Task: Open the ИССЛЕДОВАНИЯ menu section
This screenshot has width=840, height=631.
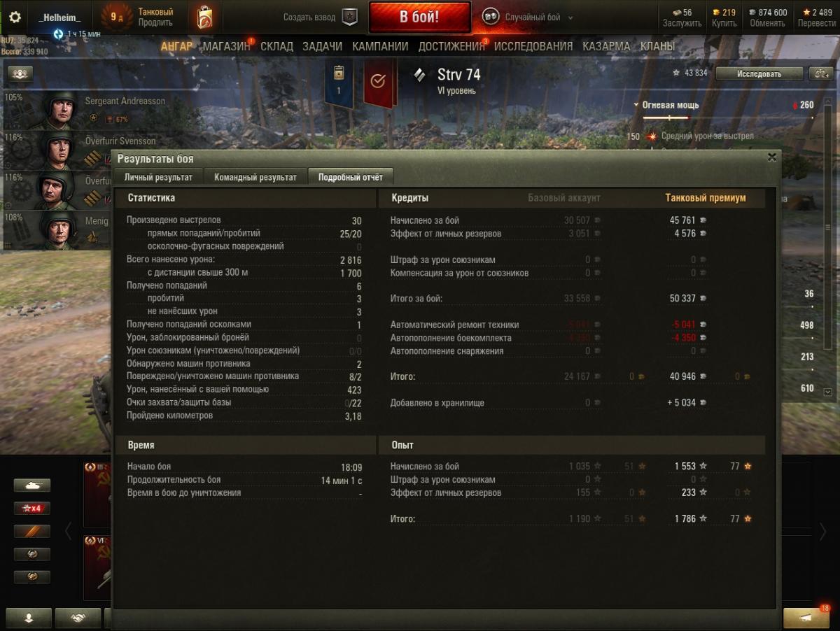Action: coord(533,46)
